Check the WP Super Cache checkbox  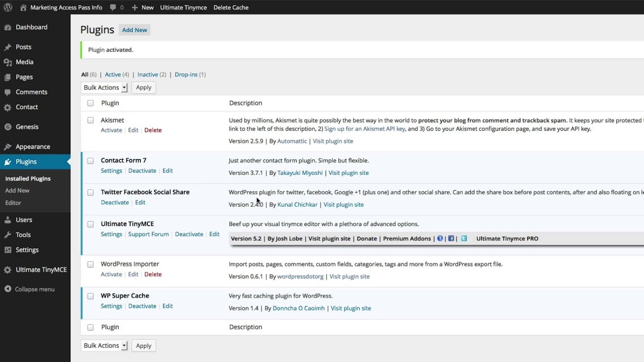91,296
